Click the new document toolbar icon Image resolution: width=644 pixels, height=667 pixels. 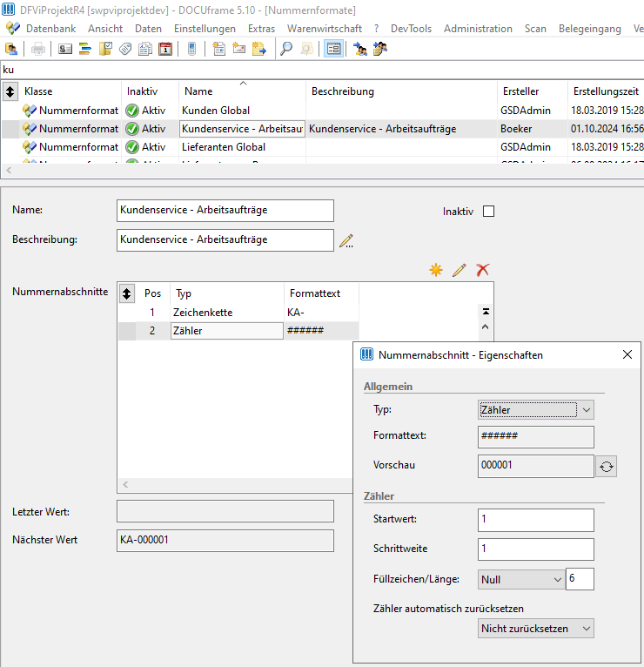(219, 50)
